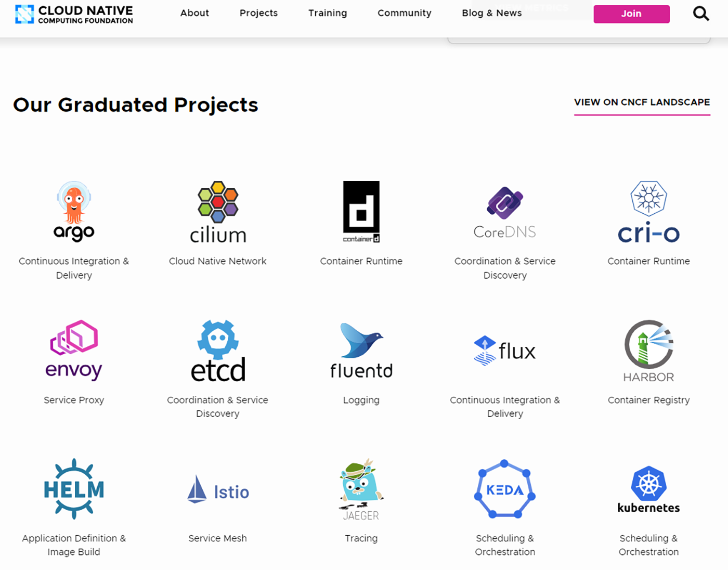Click CoreDNS Coordination & Service Discovery text
Image resolution: width=728 pixels, height=570 pixels.
pyautogui.click(x=505, y=268)
